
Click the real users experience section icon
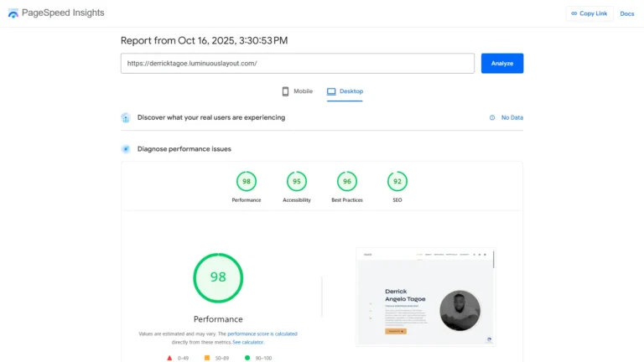coord(126,118)
